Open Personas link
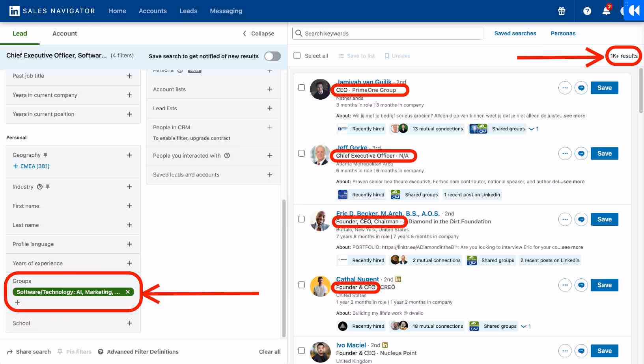The width and height of the screenshot is (644, 364). tap(563, 33)
